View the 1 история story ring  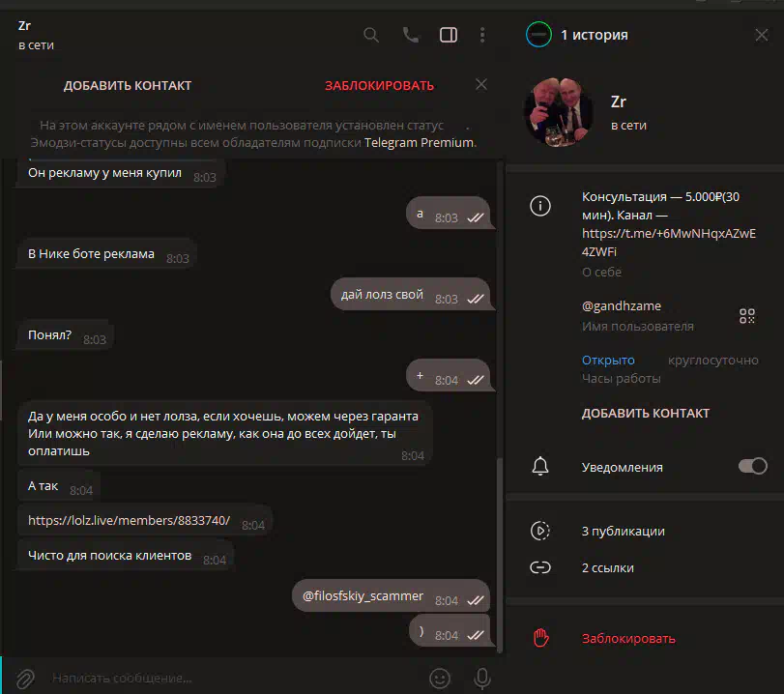pos(538,35)
